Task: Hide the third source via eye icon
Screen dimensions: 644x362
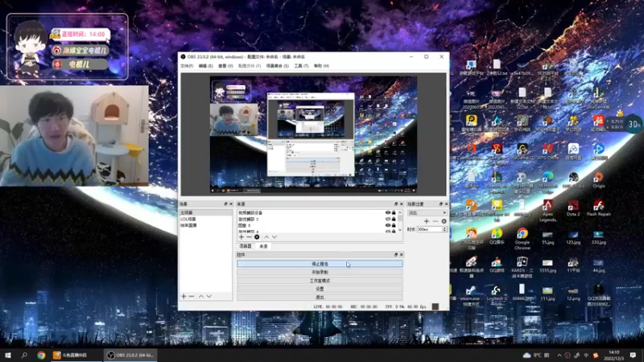Action: [x=388, y=225]
